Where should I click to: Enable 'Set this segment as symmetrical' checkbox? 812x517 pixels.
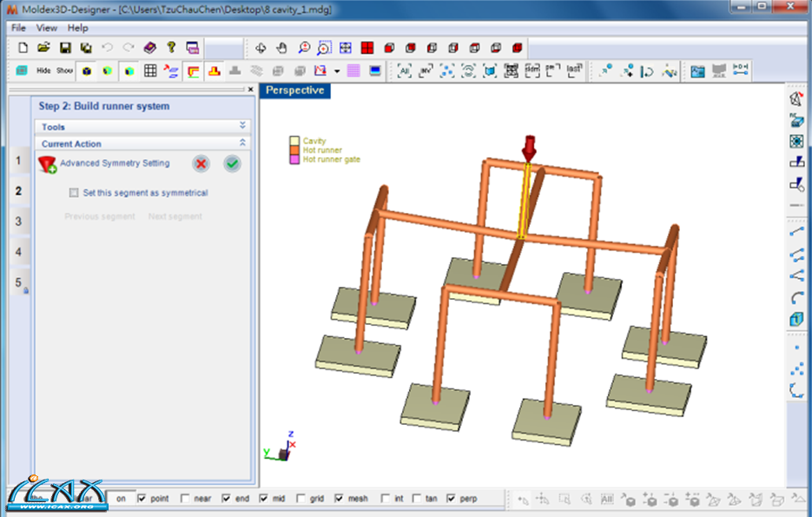coord(75,193)
